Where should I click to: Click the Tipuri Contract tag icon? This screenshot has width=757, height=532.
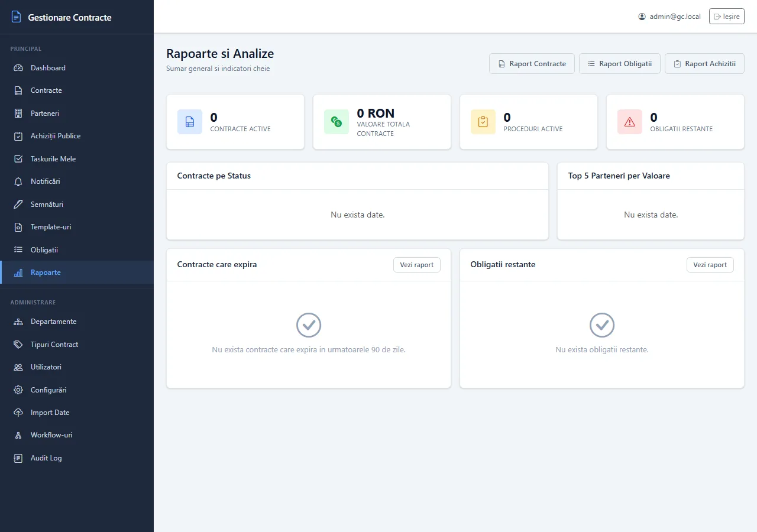click(x=18, y=345)
